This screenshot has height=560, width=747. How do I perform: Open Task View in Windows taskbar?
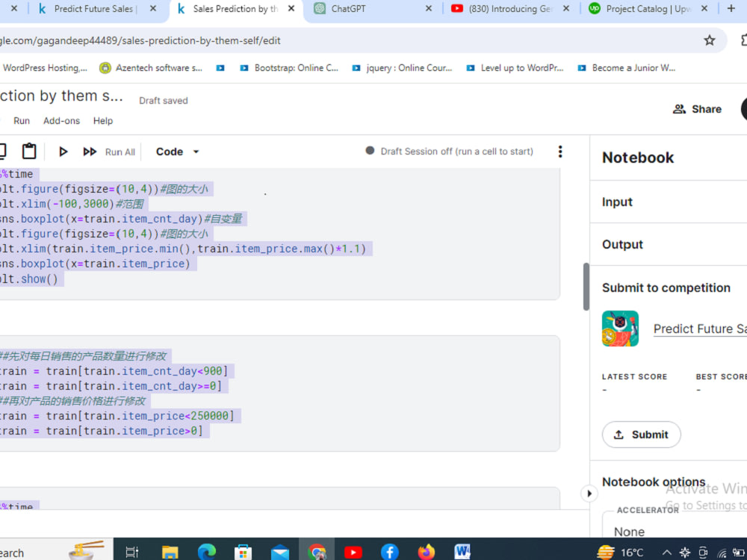132,552
